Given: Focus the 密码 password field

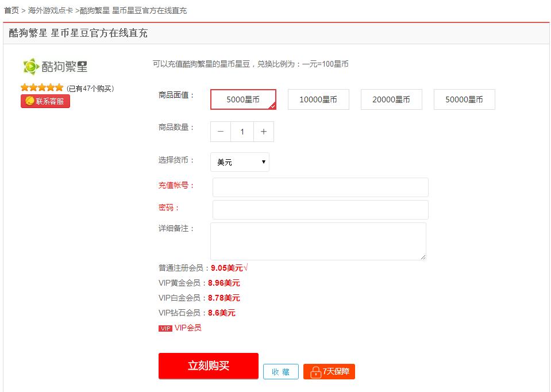Looking at the screenshot, I should pyautogui.click(x=320, y=210).
